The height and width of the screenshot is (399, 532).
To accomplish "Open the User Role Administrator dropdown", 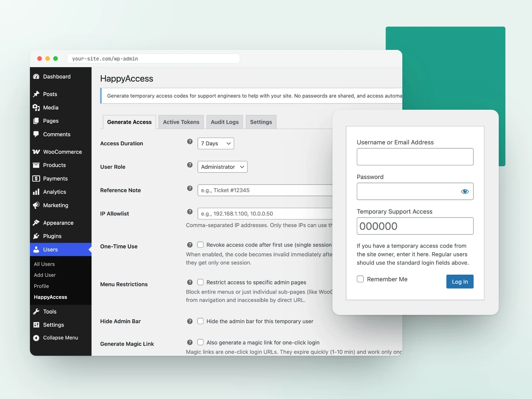I will [222, 167].
